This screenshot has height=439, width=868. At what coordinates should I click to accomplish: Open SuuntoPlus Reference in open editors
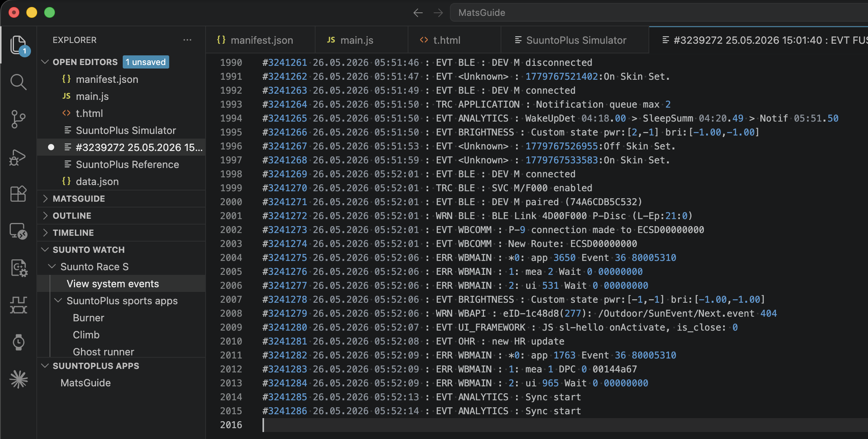pyautogui.click(x=121, y=164)
